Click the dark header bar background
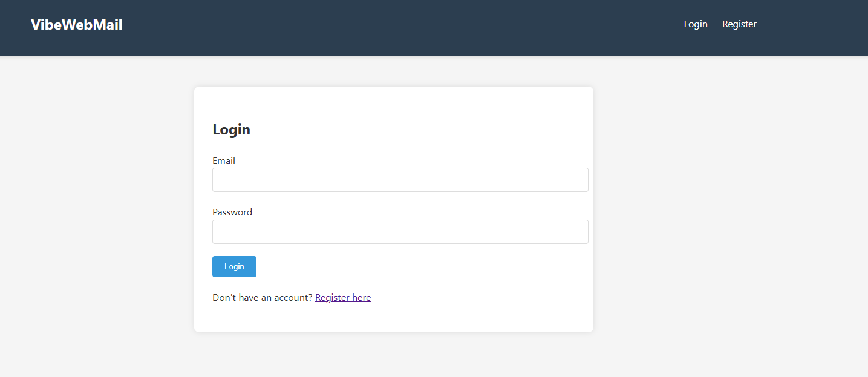Viewport: 868px width, 377px height. [x=393, y=27]
